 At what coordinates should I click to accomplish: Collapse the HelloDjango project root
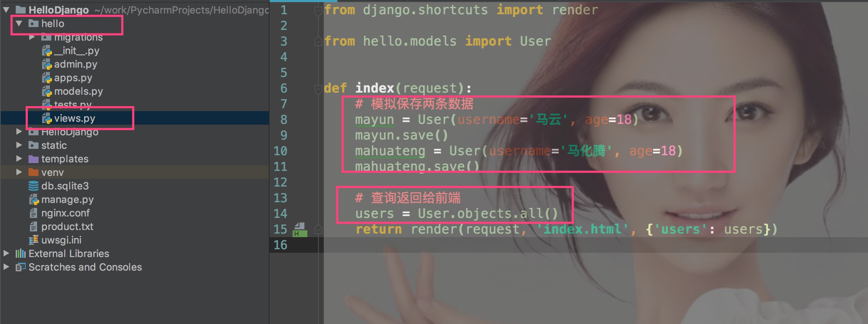(6, 10)
